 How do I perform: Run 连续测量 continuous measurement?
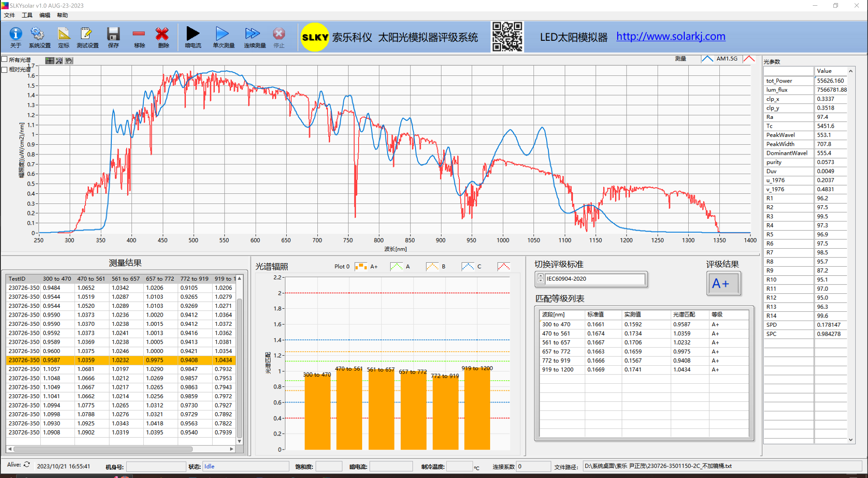pyautogui.click(x=253, y=34)
